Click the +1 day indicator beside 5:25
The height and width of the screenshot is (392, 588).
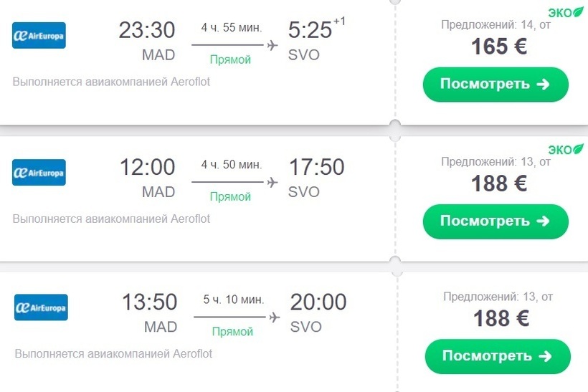click(339, 21)
